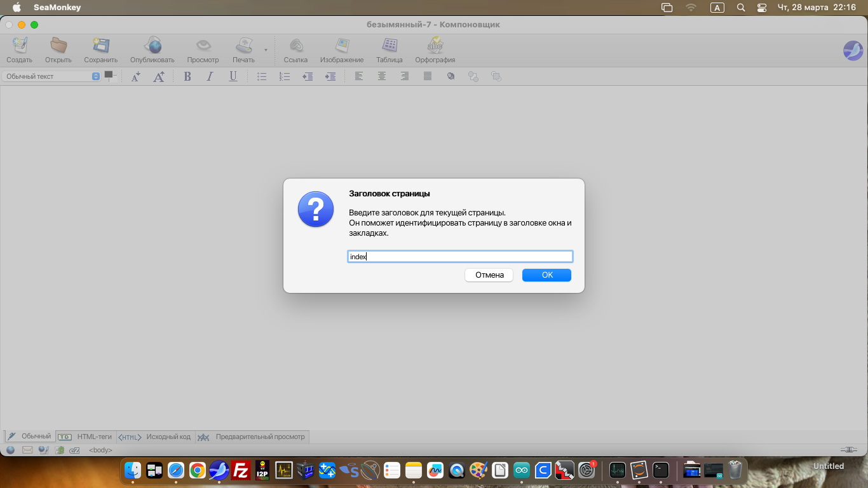Click the text color swatch in format bar
The height and width of the screenshot is (488, 868).
tap(109, 75)
